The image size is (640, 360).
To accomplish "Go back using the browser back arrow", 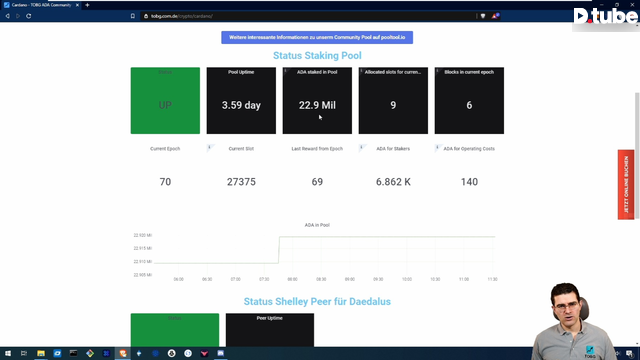I will coord(7,16).
